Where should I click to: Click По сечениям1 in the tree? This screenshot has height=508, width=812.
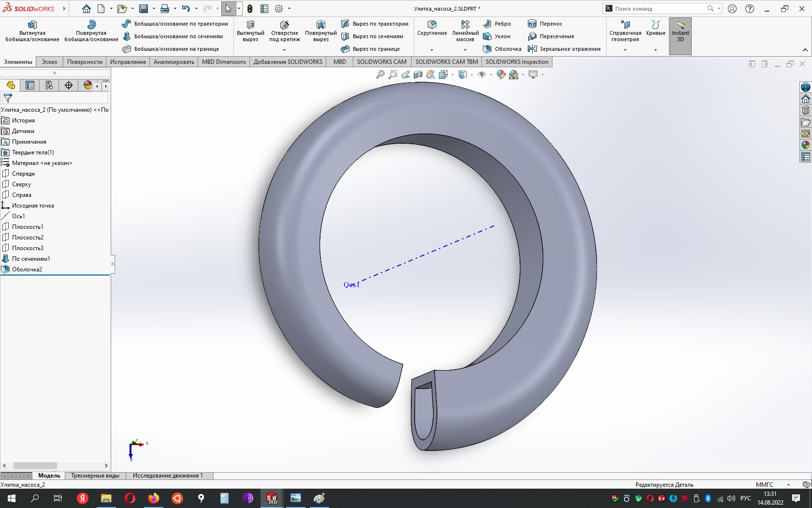pos(30,258)
